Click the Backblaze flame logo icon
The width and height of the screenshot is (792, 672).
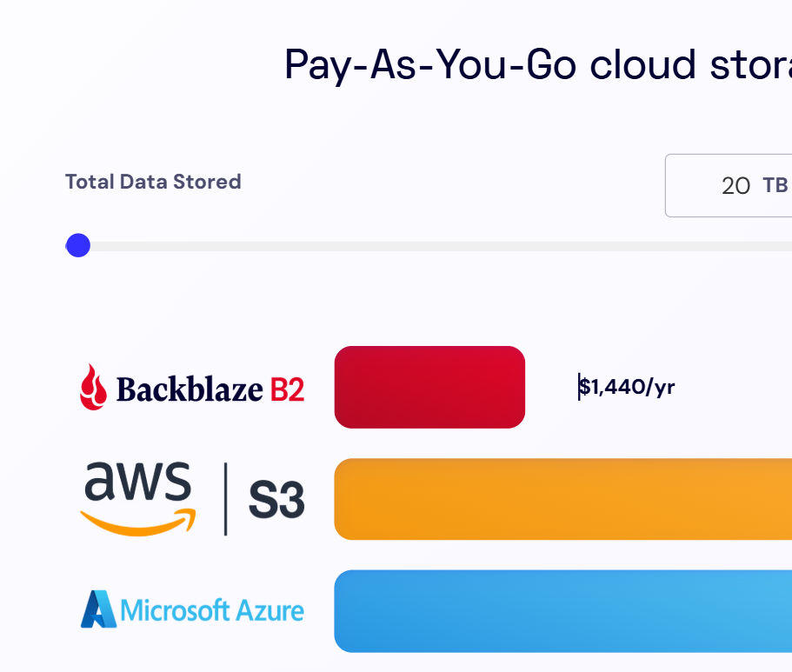(93, 387)
